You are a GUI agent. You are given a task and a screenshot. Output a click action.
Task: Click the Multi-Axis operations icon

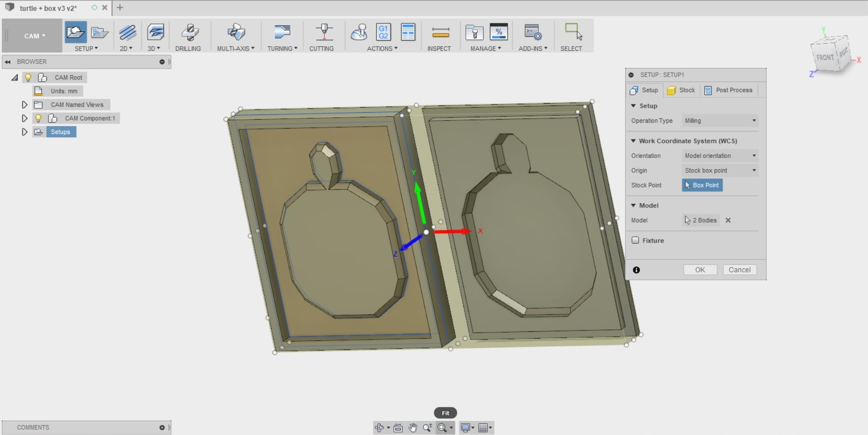236,33
